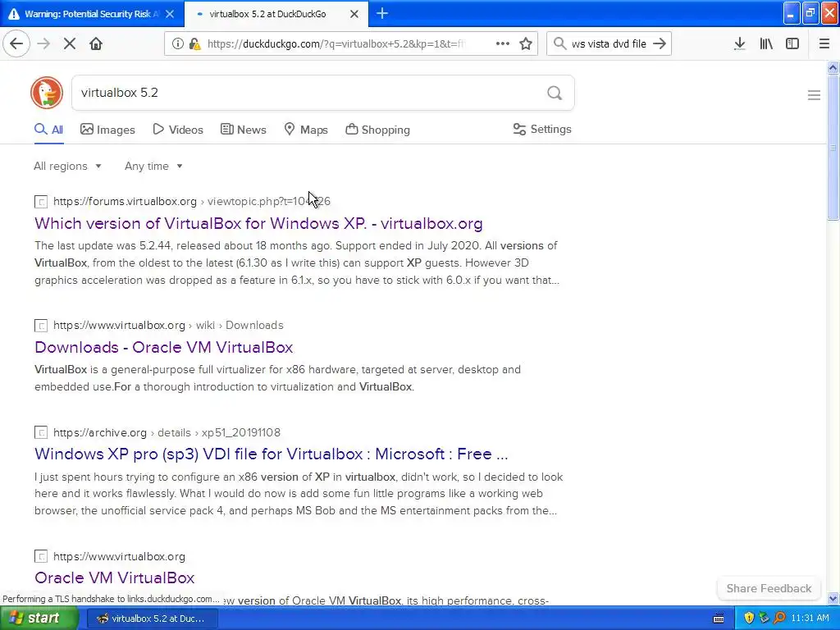
Task: Submit Firefox search with the go arrow
Action: tap(660, 43)
